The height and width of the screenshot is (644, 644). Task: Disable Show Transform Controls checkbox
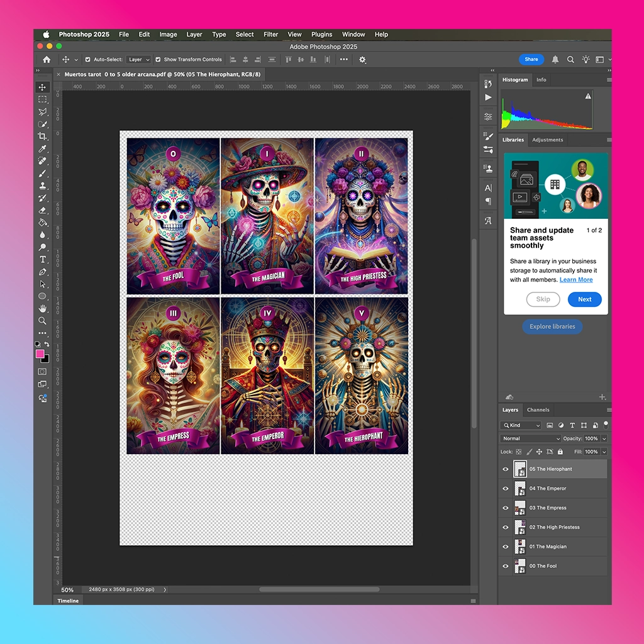point(158,60)
